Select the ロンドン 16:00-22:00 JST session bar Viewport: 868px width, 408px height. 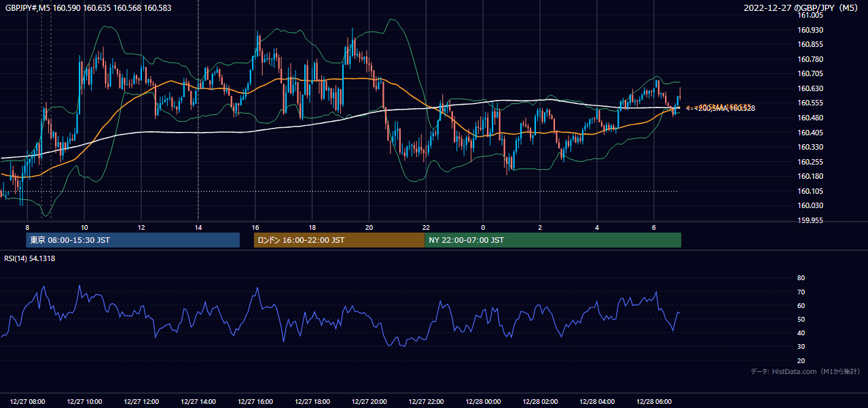(340, 240)
